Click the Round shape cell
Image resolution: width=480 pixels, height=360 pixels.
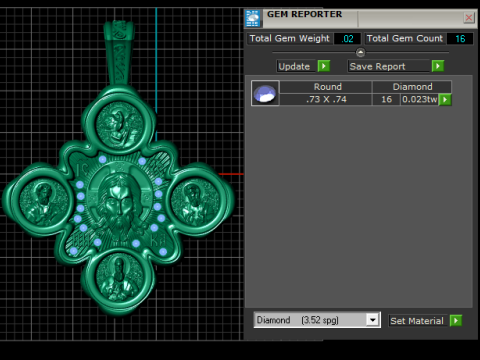pyautogui.click(x=326, y=87)
